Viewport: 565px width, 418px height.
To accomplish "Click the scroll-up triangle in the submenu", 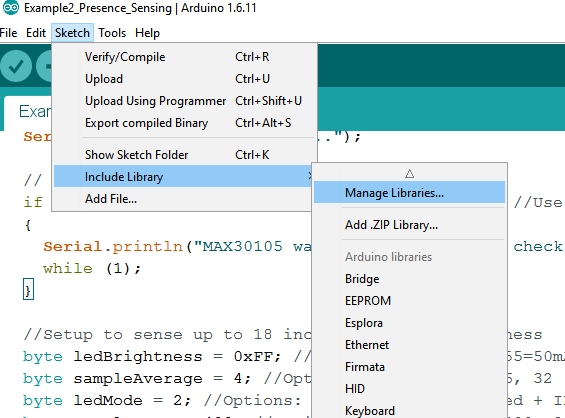I will 409,174.
